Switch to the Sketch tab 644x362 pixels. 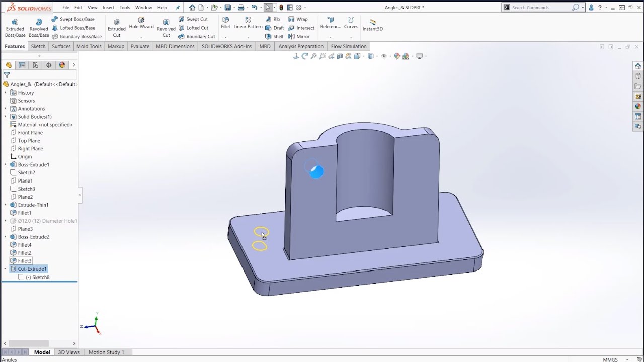click(x=38, y=46)
